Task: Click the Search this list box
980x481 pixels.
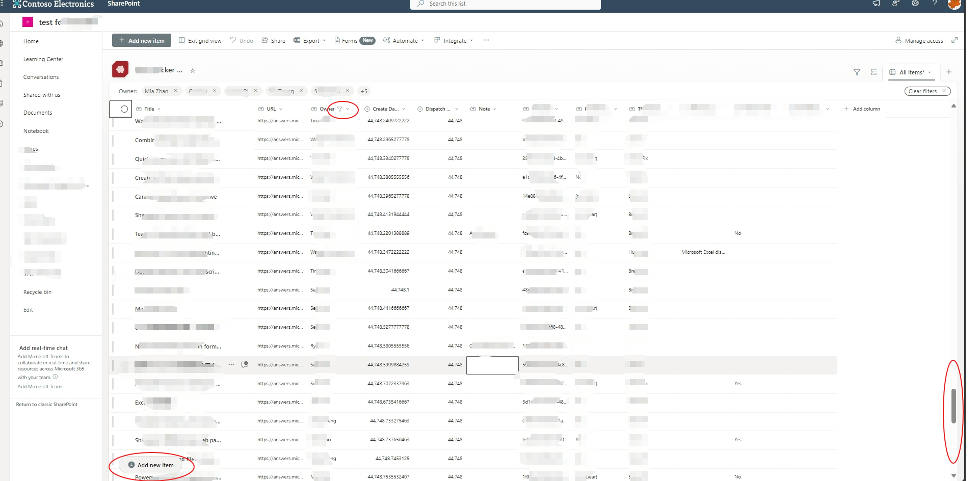Action: pyautogui.click(x=506, y=4)
